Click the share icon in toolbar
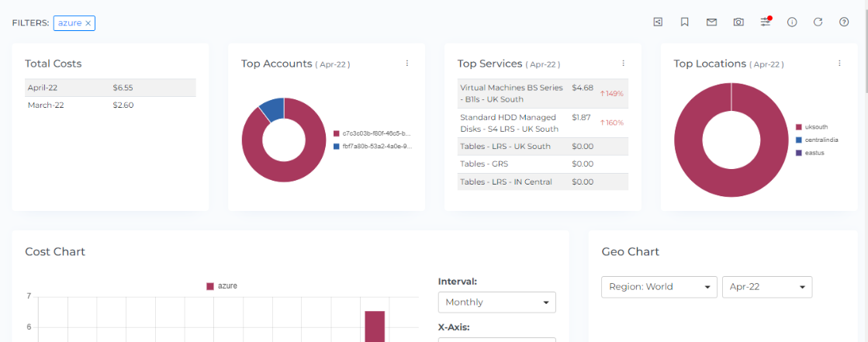Screen dimensions: 868x342 [658, 22]
